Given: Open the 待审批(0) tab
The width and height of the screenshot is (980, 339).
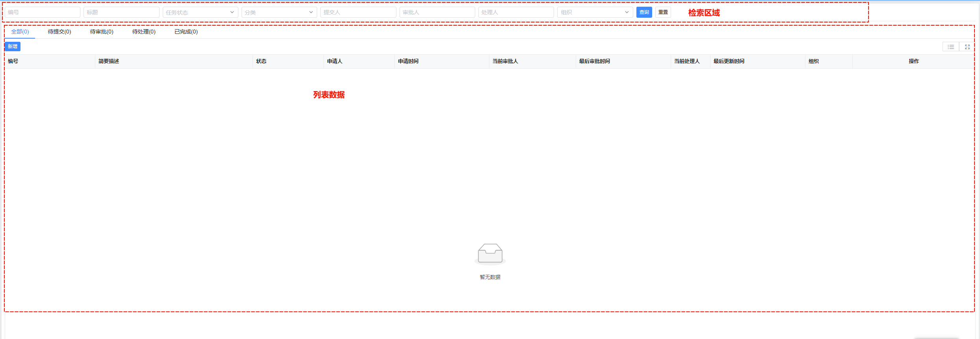Looking at the screenshot, I should point(102,32).
